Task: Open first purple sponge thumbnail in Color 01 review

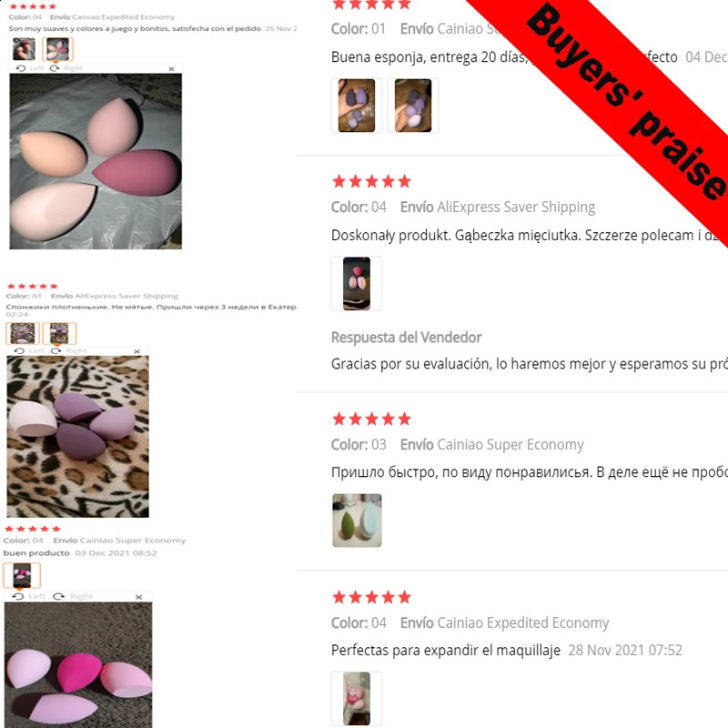Action: (357, 106)
